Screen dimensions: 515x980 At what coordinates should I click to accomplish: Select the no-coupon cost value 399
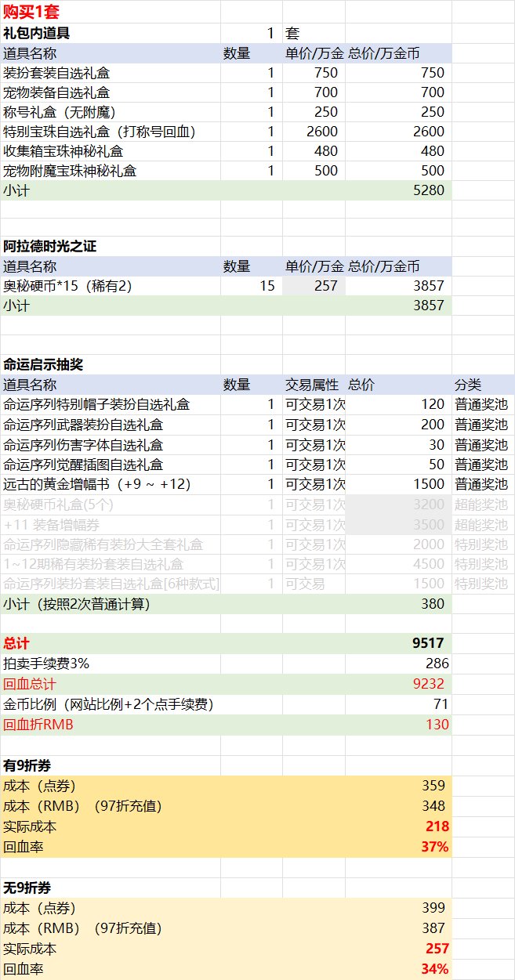(433, 908)
